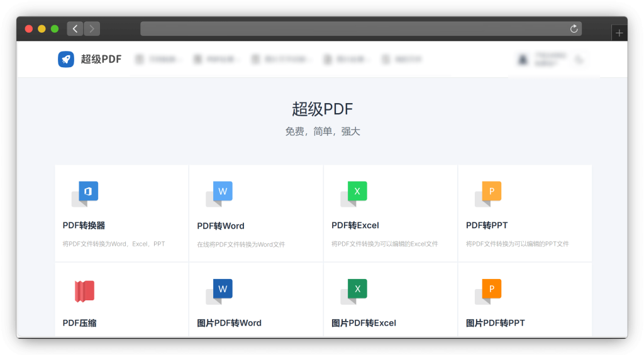Open the 图片PDF转Excel title link
This screenshot has width=644, height=355.
[364, 323]
